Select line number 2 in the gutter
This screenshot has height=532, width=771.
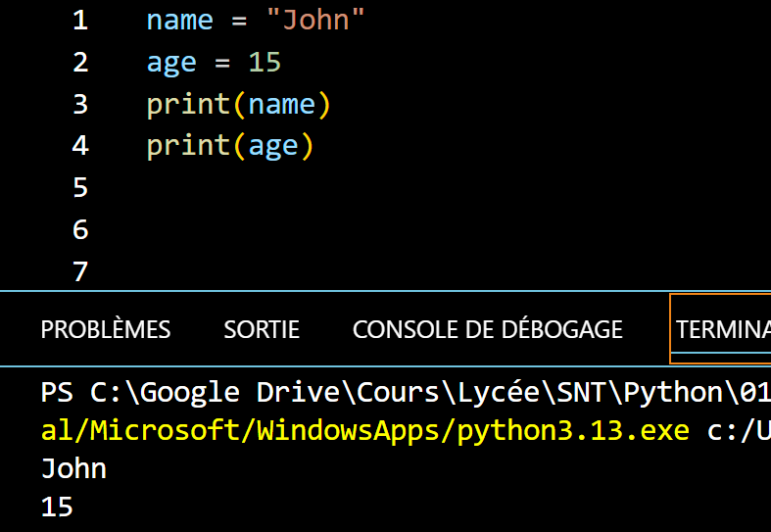click(x=79, y=63)
